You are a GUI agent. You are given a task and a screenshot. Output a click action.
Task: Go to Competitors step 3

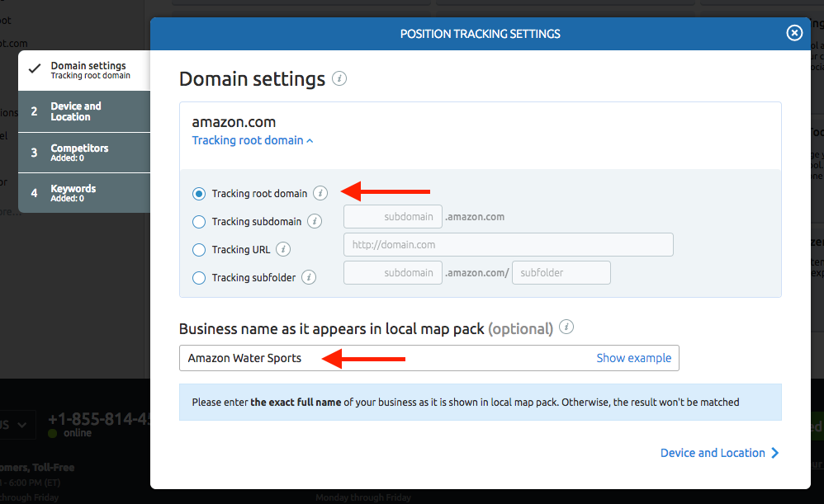coord(84,153)
